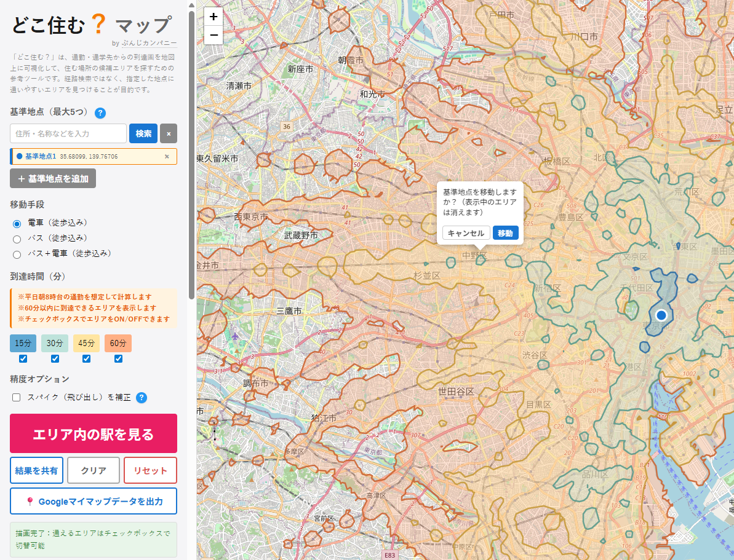Screen dimensions: 734x560
Task: Click 豊島区 label on the map
Action: [571, 217]
